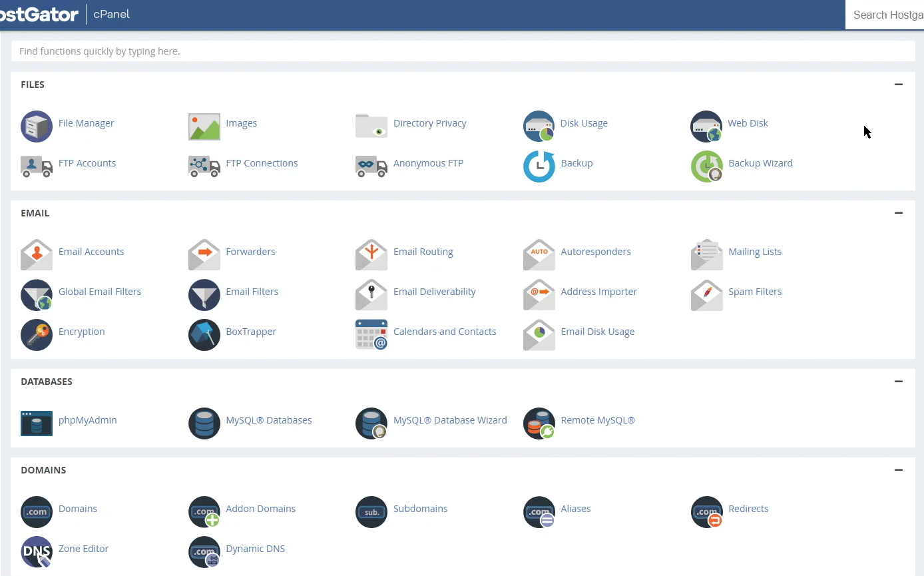Follow the Disk Usage link text
The height and width of the screenshot is (576, 924).
click(584, 123)
